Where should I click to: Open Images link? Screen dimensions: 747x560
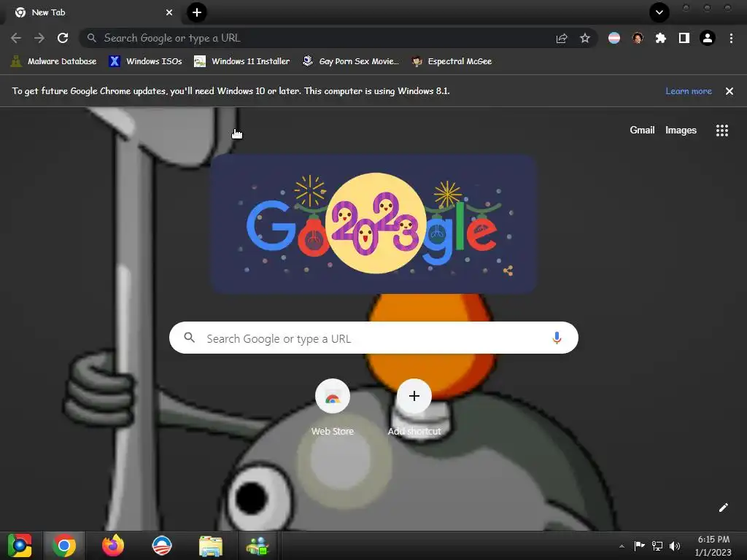coord(681,130)
